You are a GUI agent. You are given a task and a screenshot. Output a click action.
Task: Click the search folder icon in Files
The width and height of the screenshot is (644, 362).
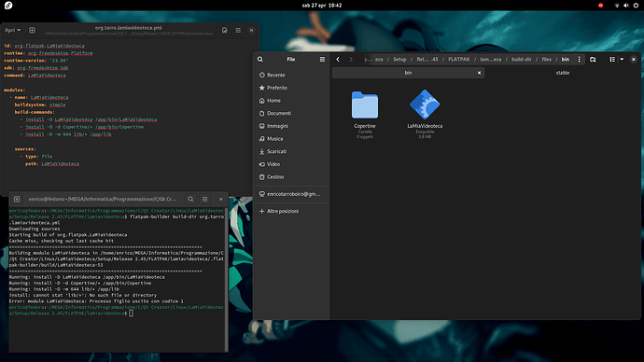coord(593,59)
